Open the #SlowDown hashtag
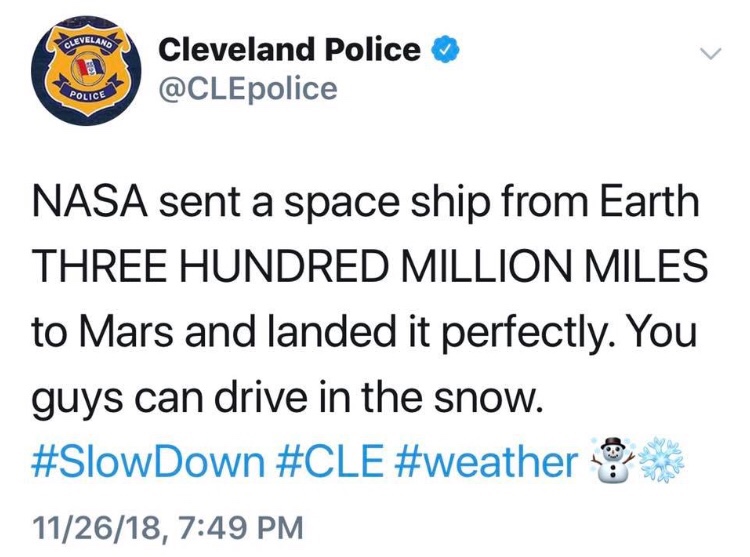 point(148,459)
